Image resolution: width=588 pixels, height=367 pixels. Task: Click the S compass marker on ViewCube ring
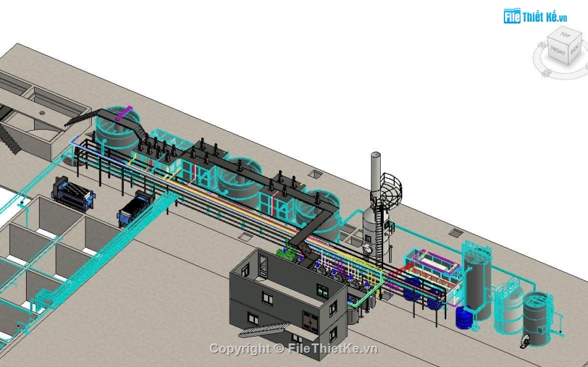546,72
